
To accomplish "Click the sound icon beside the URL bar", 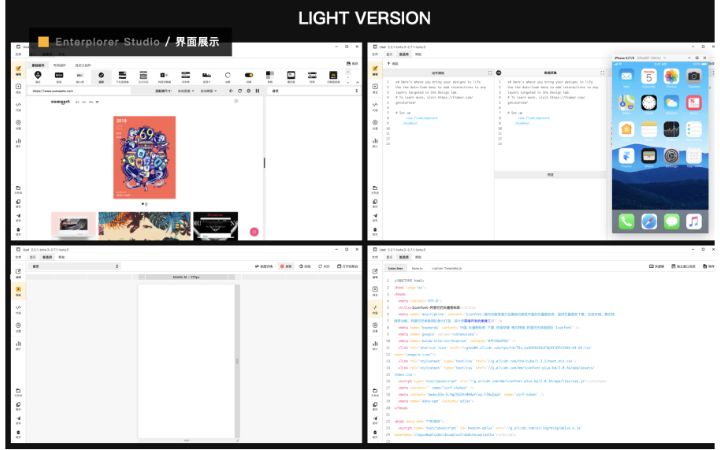I will coord(231,91).
